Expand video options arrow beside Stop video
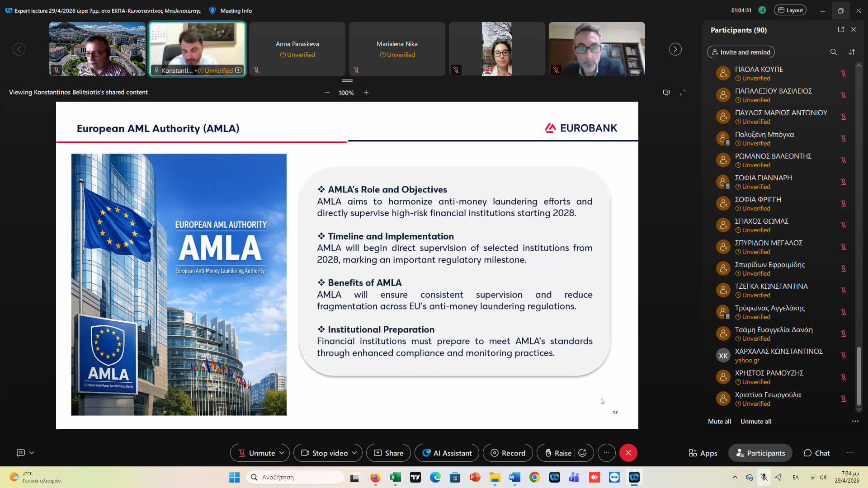This screenshot has width=868, height=488. tap(354, 453)
